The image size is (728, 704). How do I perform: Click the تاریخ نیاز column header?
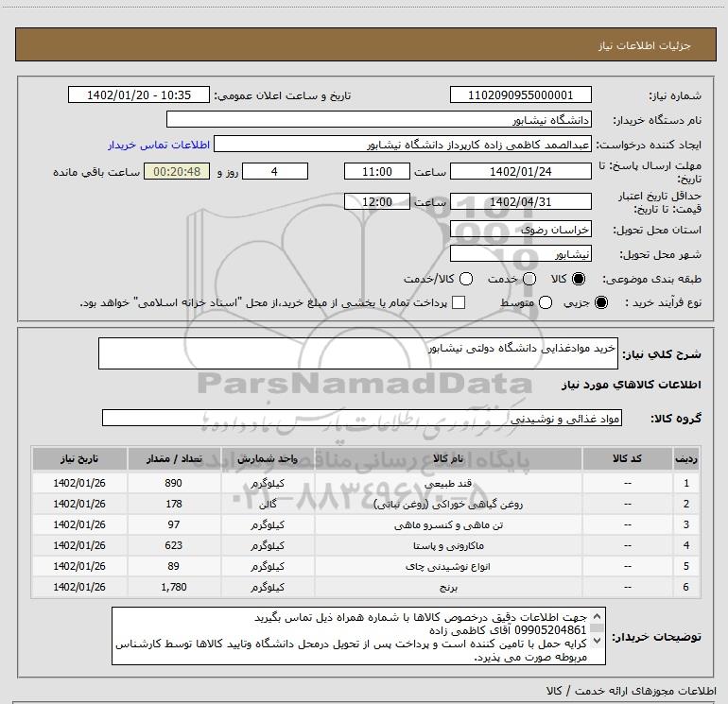(x=79, y=458)
